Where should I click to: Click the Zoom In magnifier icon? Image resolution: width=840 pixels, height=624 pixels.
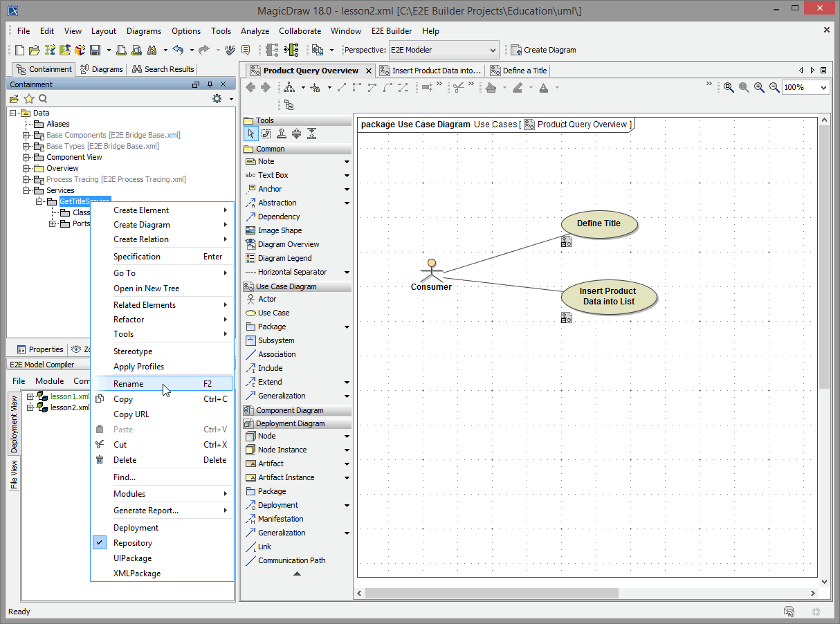click(759, 87)
